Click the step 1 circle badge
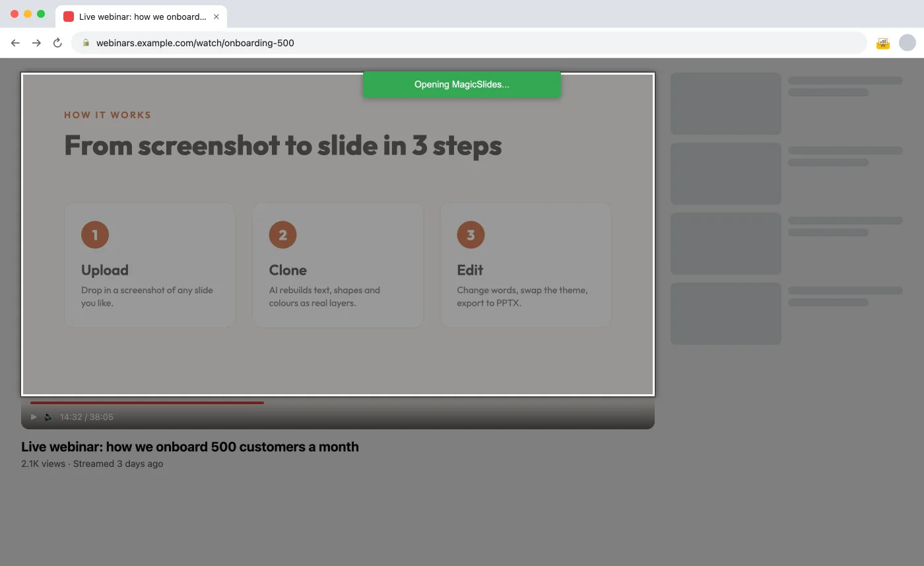 pyautogui.click(x=95, y=235)
